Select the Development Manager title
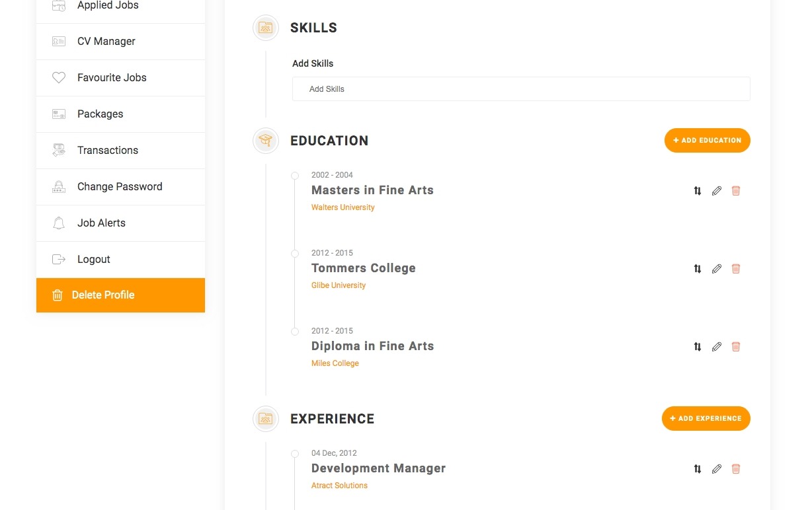Image resolution: width=812 pixels, height=510 pixels. tap(379, 468)
